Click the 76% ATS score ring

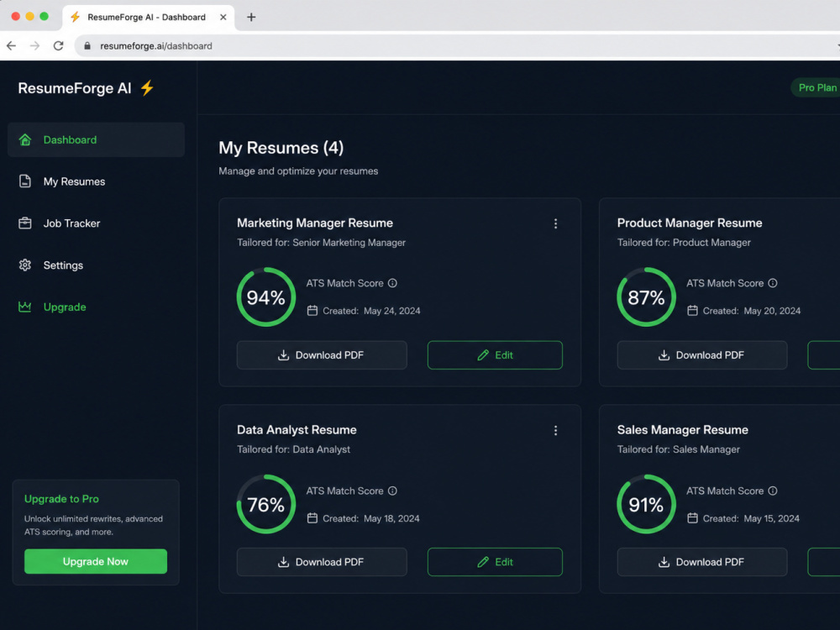[x=266, y=504]
